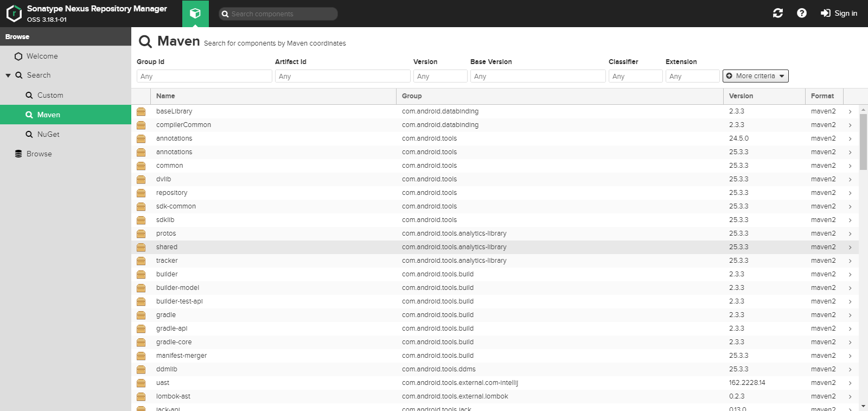Click the package icon for sdk-common row
The image size is (868, 411).
click(x=141, y=206)
